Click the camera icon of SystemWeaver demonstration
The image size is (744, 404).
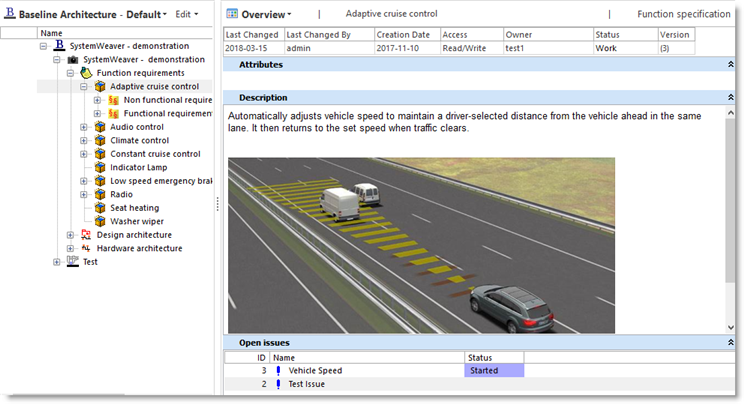[x=73, y=59]
